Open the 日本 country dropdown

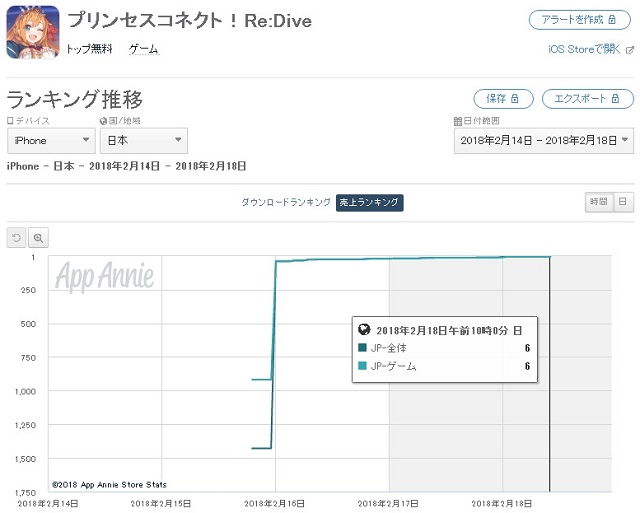pyautogui.click(x=145, y=141)
